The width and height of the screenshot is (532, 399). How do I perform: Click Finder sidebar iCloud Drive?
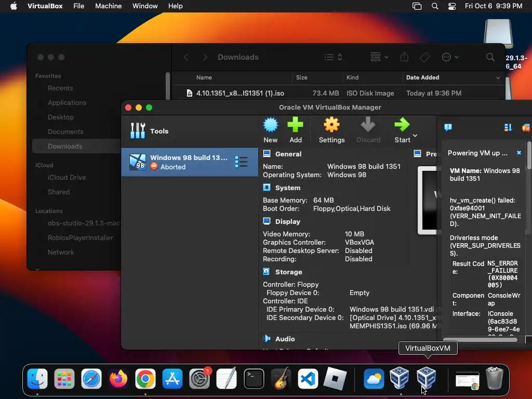tap(66, 178)
